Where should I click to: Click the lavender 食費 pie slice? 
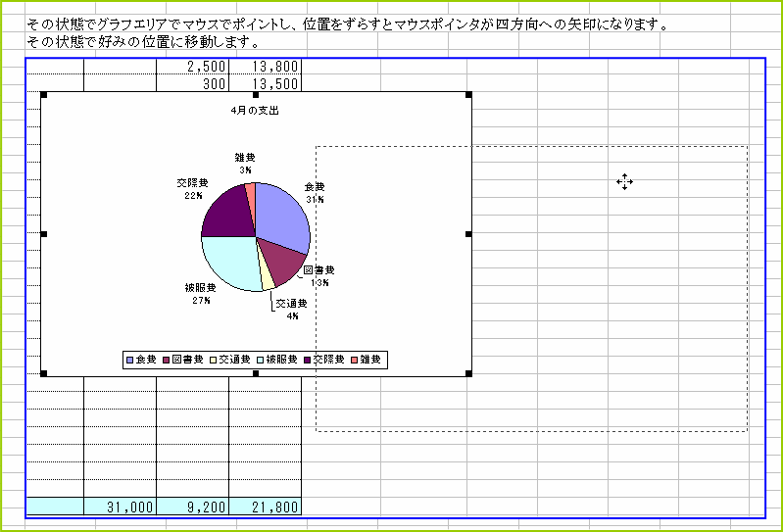click(x=282, y=216)
